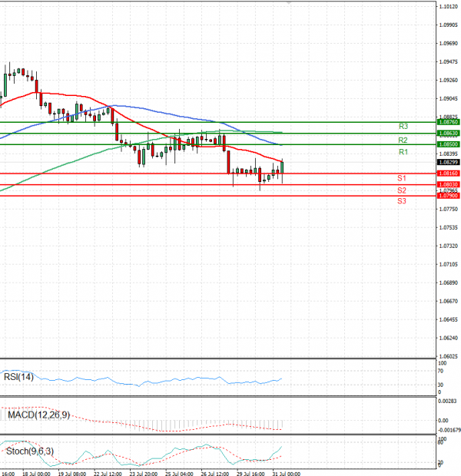Image resolution: width=461 pixels, height=476 pixels.
Task: Select the current price tag 1.08299
Action: pos(448,162)
